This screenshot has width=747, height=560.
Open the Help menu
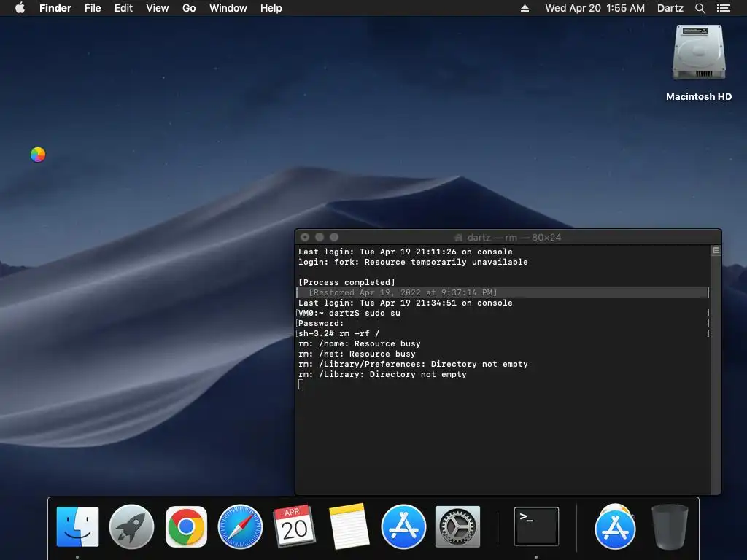click(271, 8)
